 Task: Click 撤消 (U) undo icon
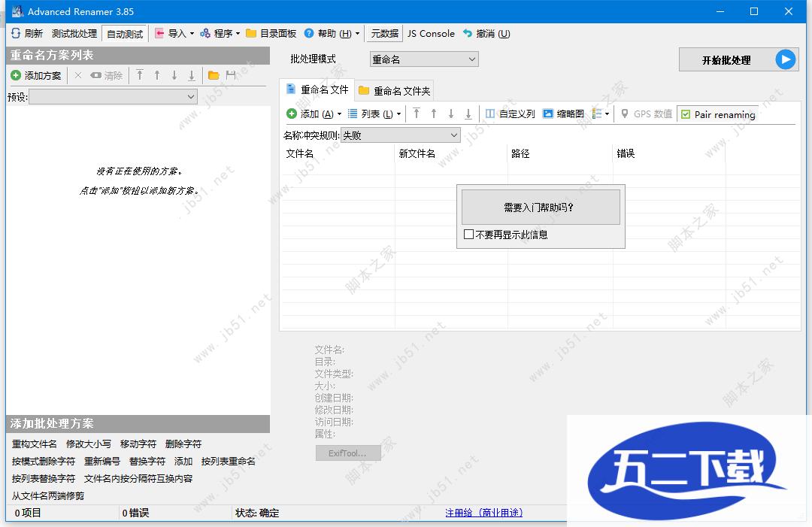click(468, 34)
